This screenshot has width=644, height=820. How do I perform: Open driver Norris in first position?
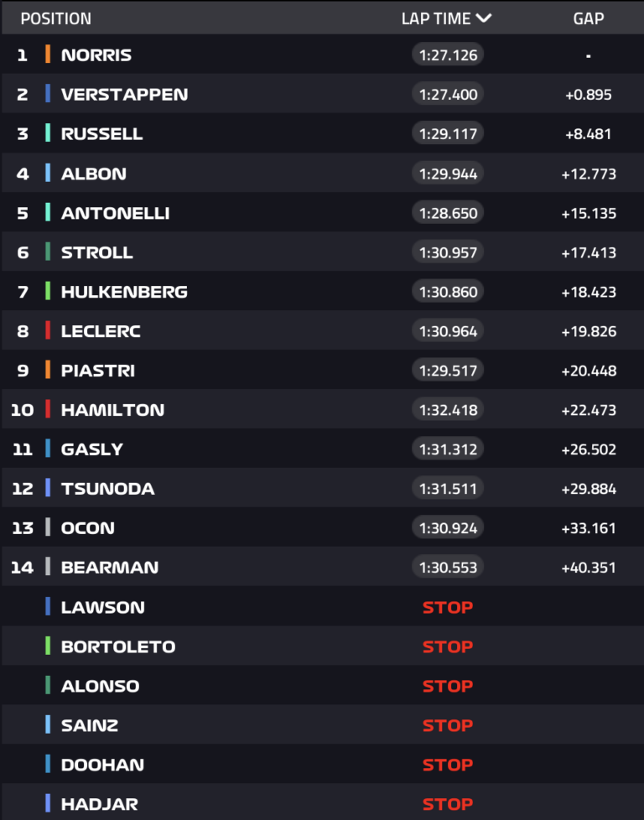[x=96, y=55]
